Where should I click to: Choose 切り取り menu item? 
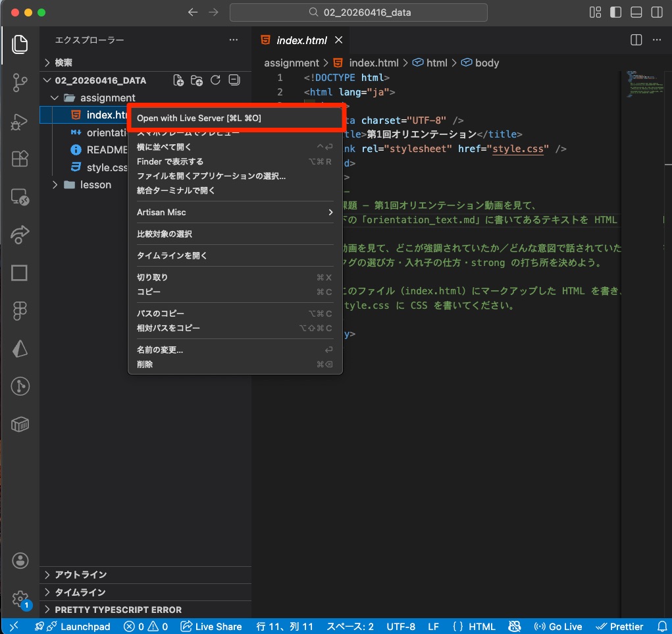pos(235,277)
